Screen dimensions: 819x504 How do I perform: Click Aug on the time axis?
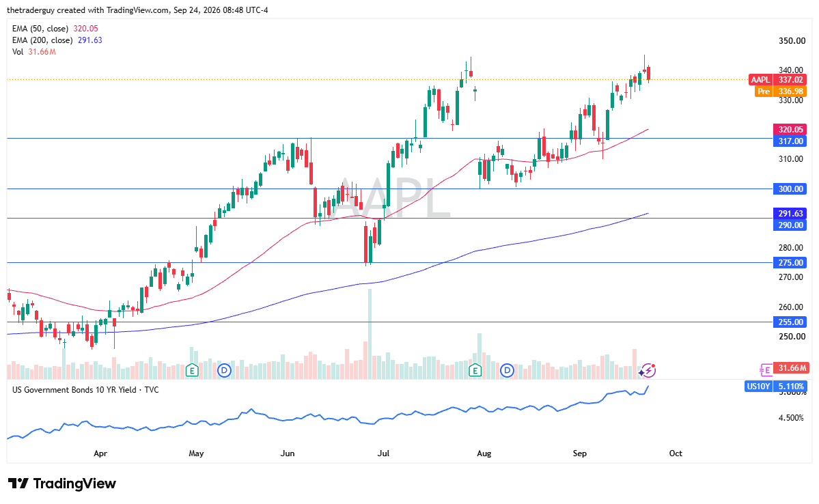tap(484, 453)
